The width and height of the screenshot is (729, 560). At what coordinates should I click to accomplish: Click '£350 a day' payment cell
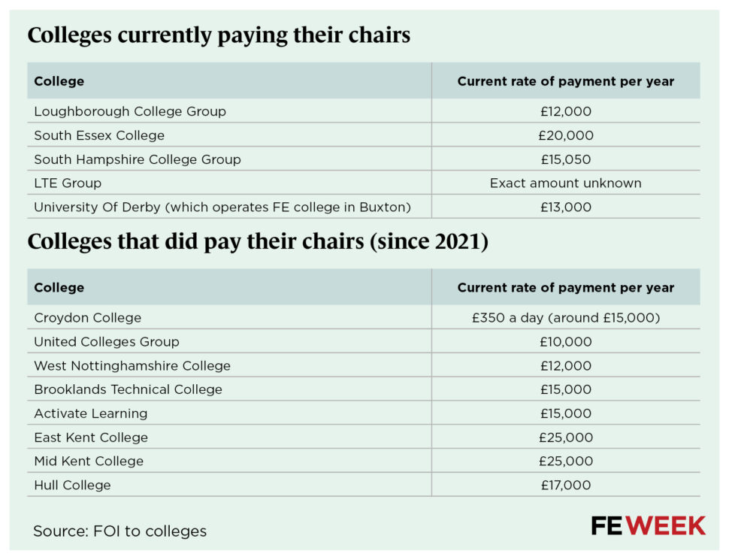tap(565, 318)
